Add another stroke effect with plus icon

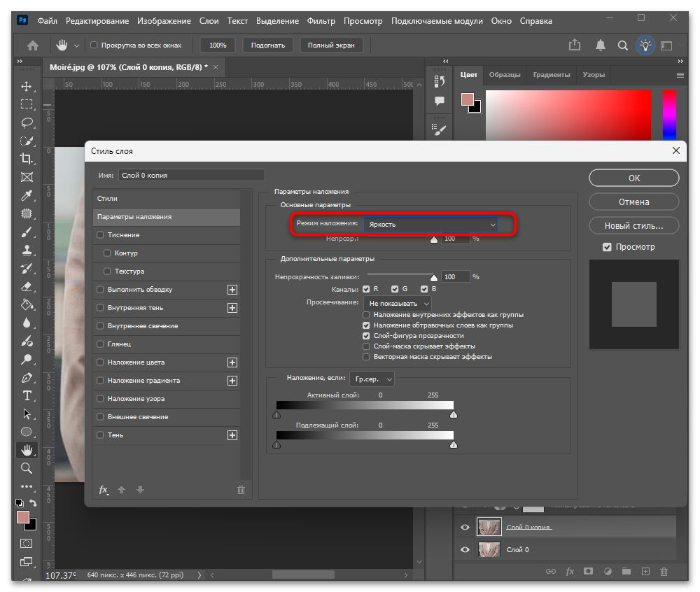[232, 290]
